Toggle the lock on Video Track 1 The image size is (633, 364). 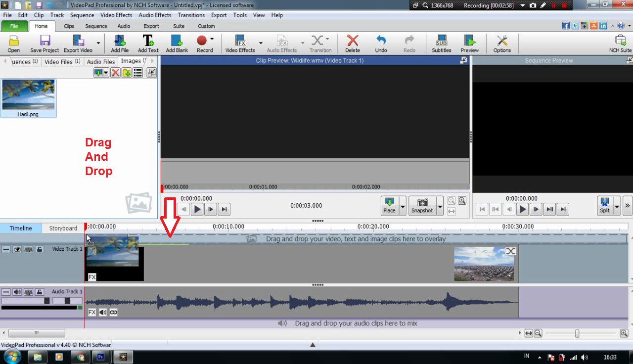39,250
